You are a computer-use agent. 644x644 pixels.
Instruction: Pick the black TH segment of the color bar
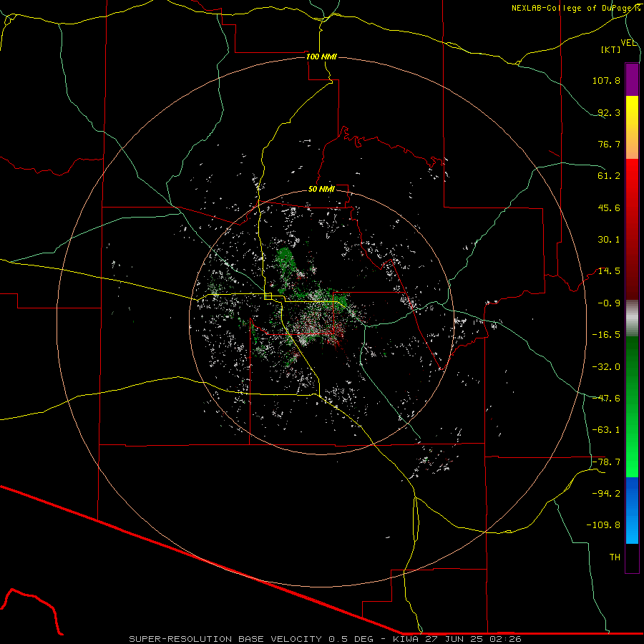coord(632,558)
